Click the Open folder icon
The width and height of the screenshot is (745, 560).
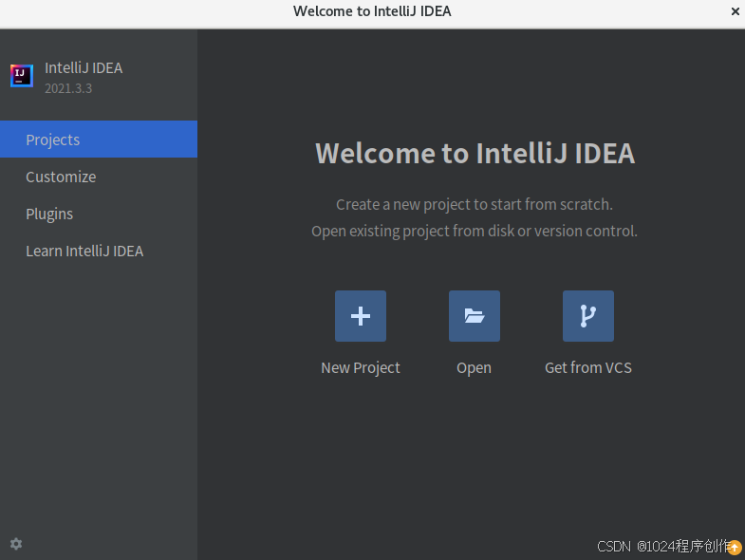pos(475,316)
